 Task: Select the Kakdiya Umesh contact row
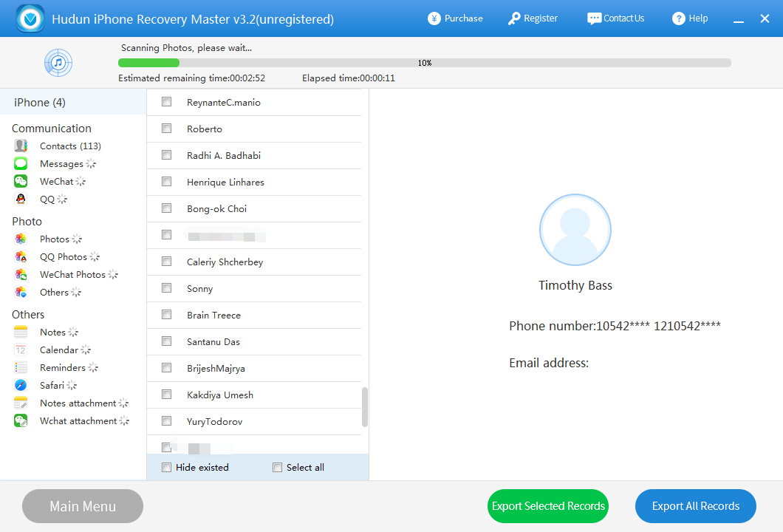coord(254,395)
